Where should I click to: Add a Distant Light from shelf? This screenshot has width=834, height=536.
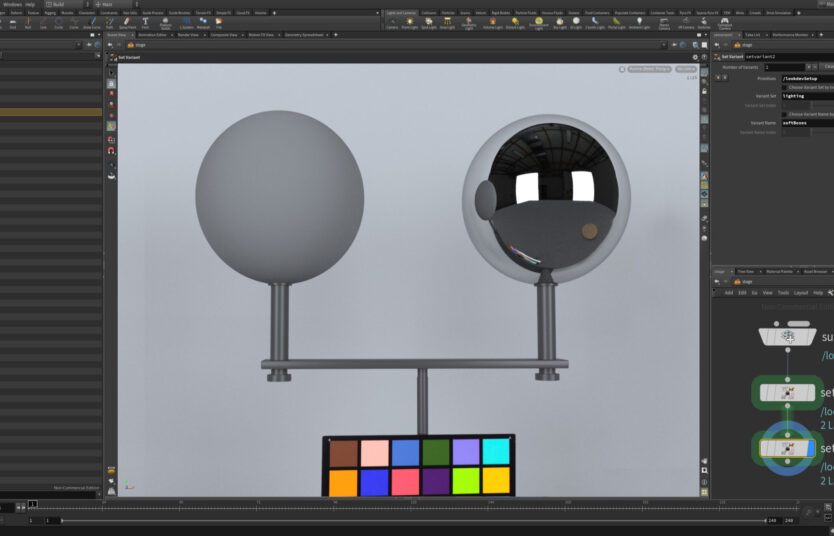coord(515,22)
